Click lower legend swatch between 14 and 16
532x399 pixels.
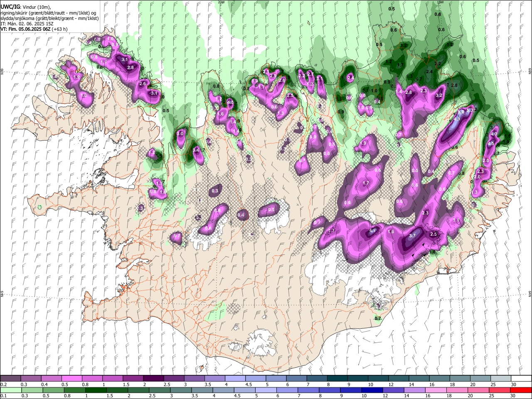[x=414, y=390]
